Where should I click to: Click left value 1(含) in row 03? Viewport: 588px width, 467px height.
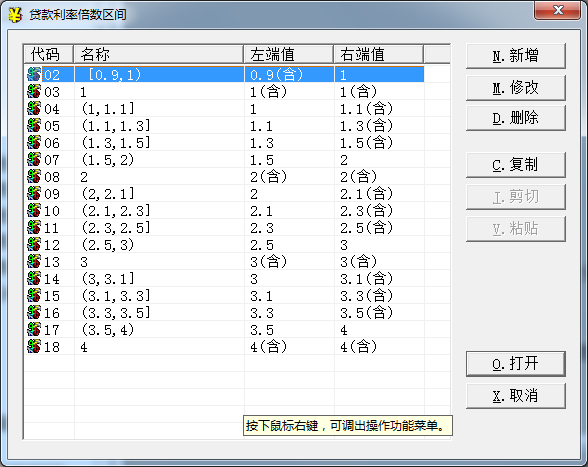[268, 92]
